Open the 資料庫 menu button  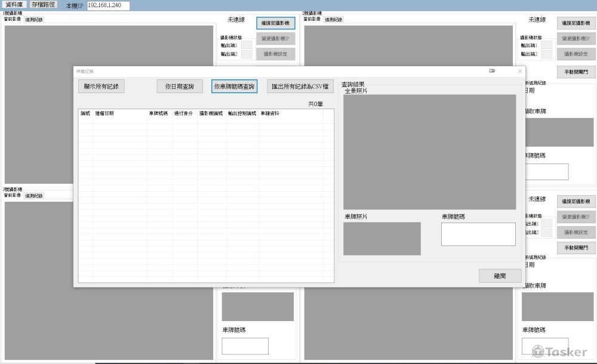pos(14,5)
